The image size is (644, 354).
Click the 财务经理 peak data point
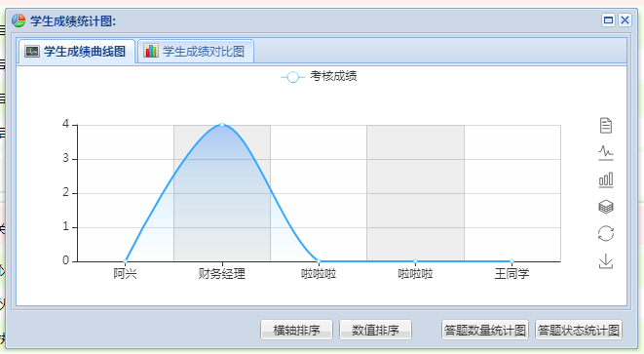tap(222, 125)
